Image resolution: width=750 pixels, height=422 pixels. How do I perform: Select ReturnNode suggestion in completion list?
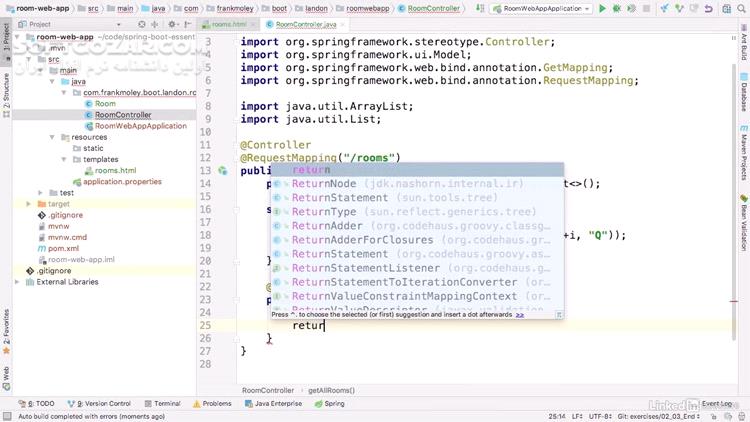(417, 184)
